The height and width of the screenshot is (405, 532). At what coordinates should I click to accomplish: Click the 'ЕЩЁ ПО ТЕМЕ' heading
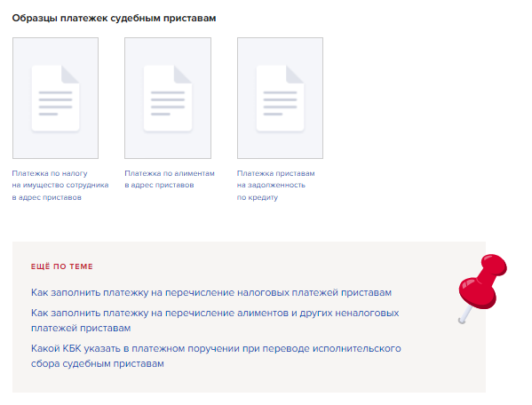pyautogui.click(x=62, y=266)
